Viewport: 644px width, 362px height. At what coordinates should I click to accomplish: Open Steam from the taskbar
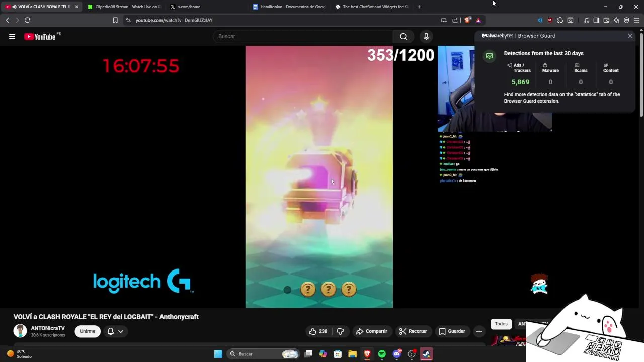click(x=426, y=354)
